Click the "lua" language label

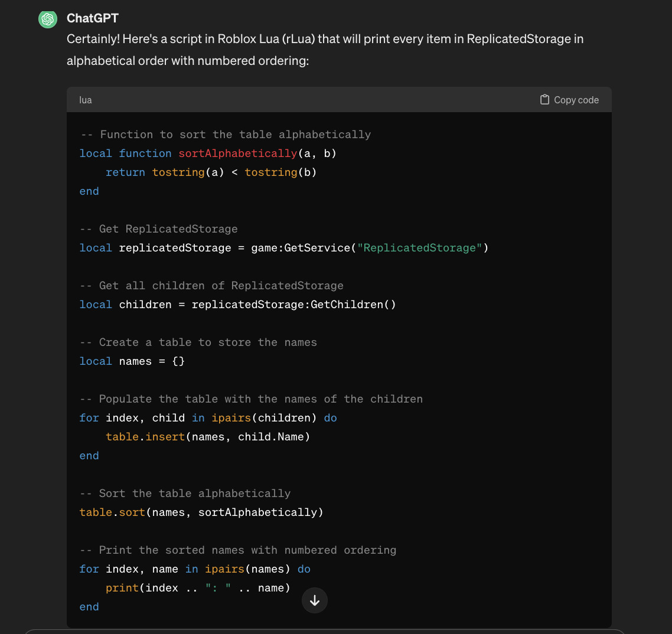point(86,100)
